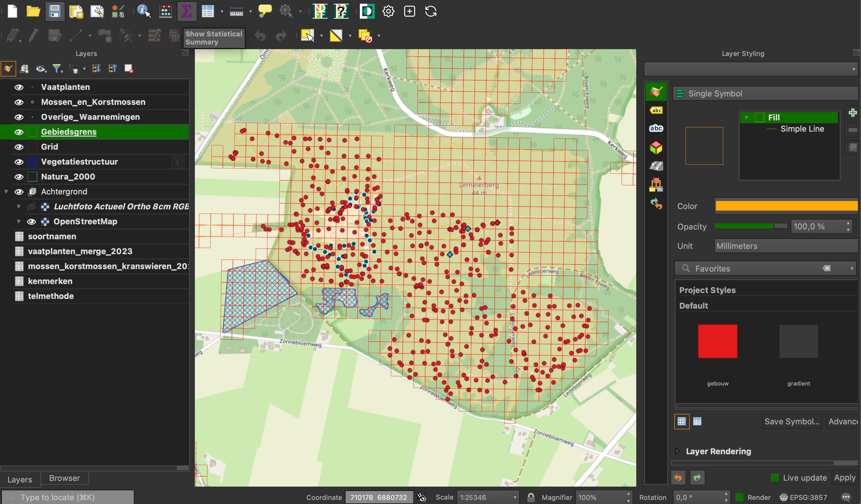This screenshot has height=504, width=861.
Task: Add a symbol layer with the green plus
Action: (853, 113)
